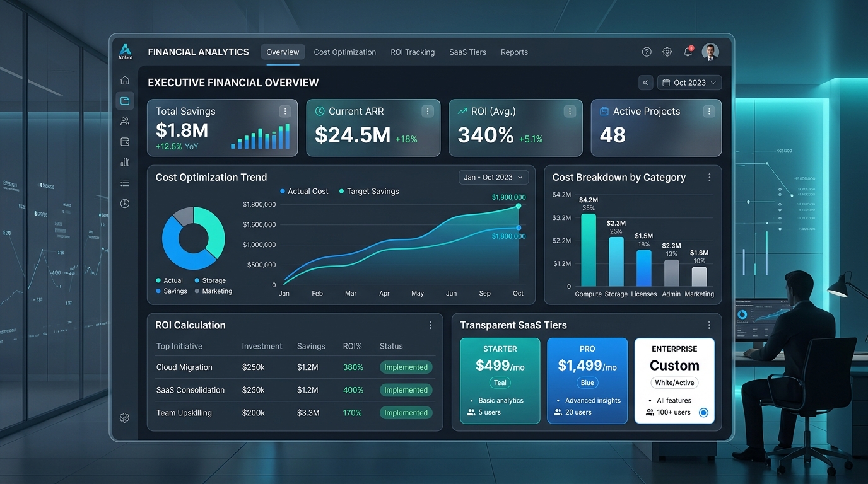Click the Cloud Migration initiative name
Screen dimensions: 868x484
click(x=184, y=367)
